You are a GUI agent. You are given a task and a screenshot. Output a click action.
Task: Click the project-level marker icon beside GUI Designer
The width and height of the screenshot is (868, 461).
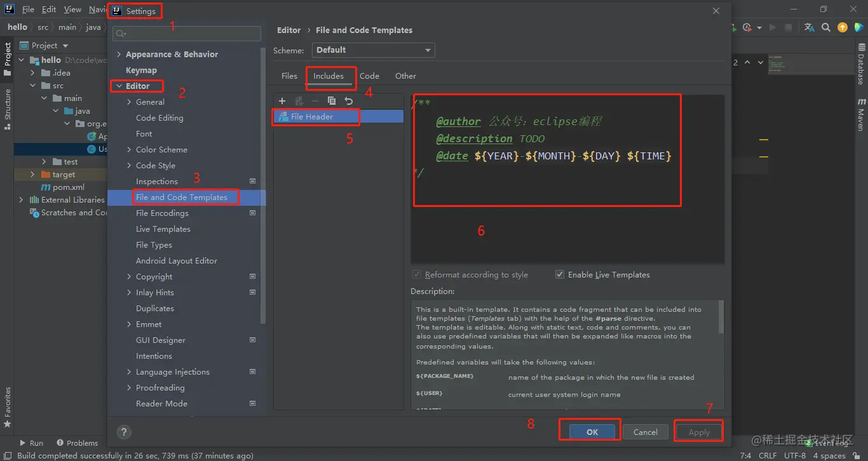click(252, 340)
